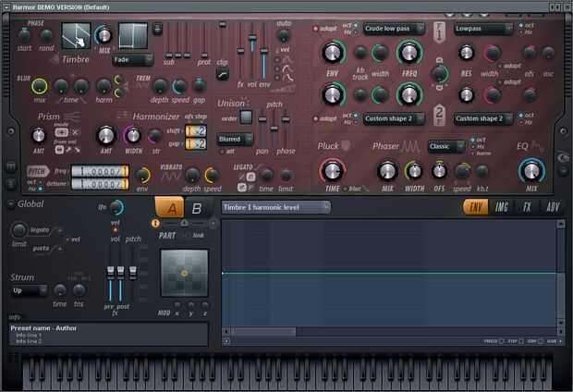Click the Filter 1 ENV knob
The image size is (573, 392).
point(332,53)
